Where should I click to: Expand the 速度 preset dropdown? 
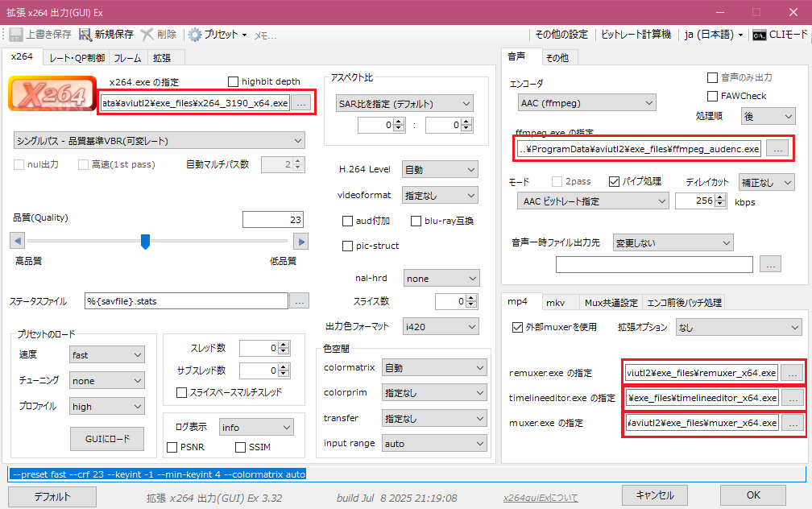point(106,355)
